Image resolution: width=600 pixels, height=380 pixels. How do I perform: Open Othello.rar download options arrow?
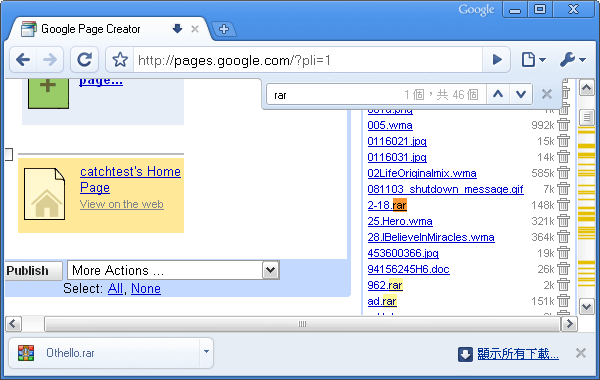click(x=206, y=352)
